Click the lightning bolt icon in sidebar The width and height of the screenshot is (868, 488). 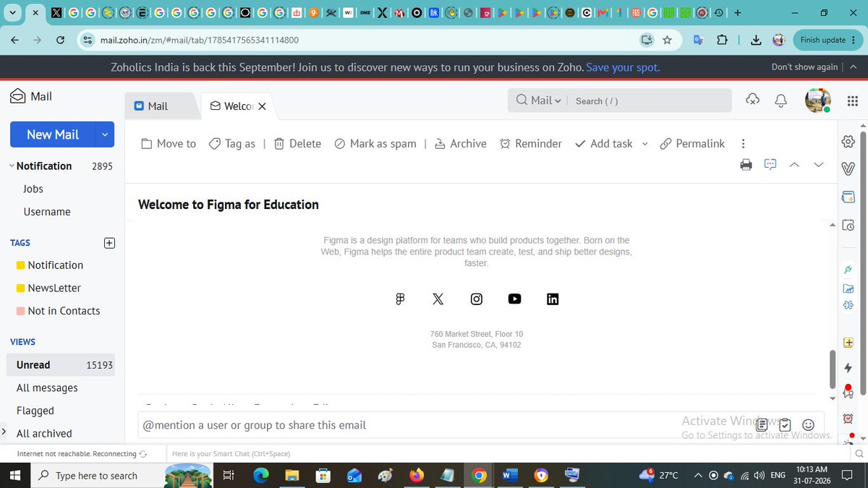tap(848, 368)
